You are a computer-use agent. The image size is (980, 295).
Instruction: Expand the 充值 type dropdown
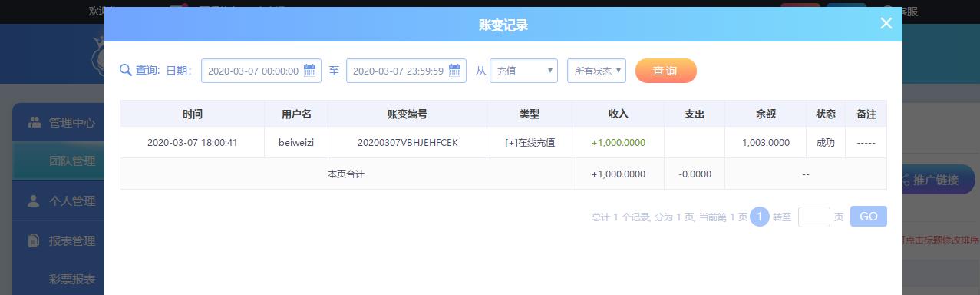pos(523,71)
